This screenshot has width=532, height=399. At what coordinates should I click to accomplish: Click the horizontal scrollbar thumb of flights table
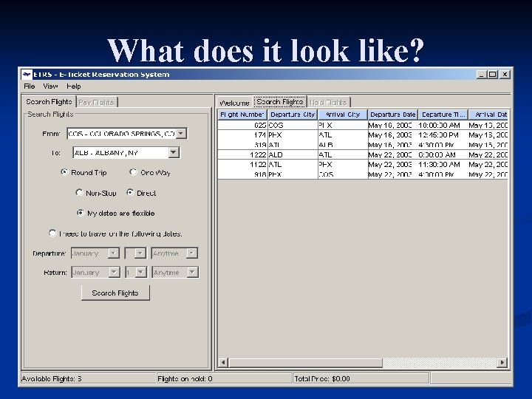(305, 362)
